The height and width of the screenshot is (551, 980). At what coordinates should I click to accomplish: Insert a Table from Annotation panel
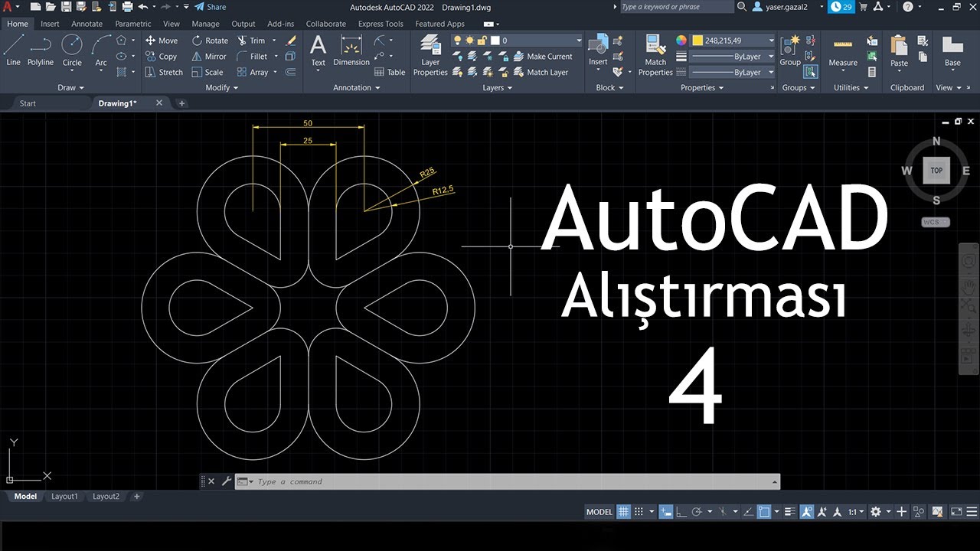click(x=390, y=73)
